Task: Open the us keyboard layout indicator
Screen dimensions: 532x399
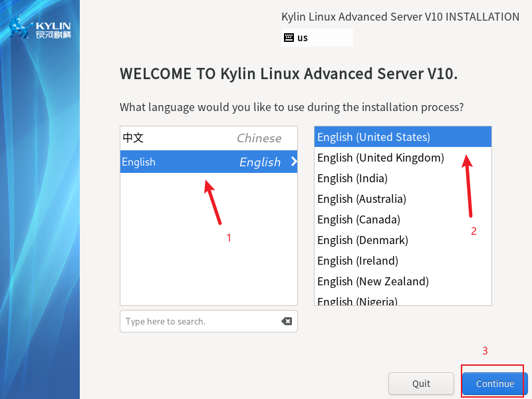Action: (317, 37)
